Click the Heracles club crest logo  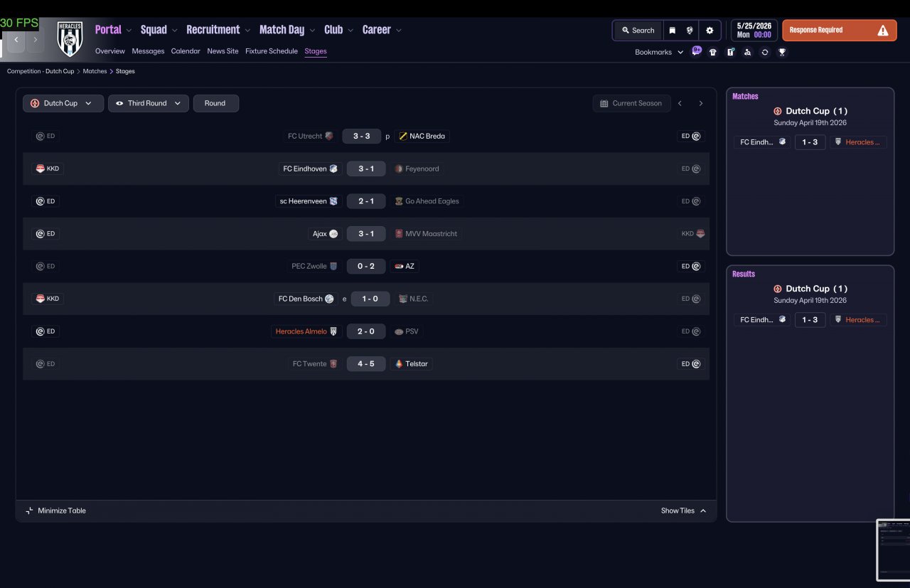[70, 38]
